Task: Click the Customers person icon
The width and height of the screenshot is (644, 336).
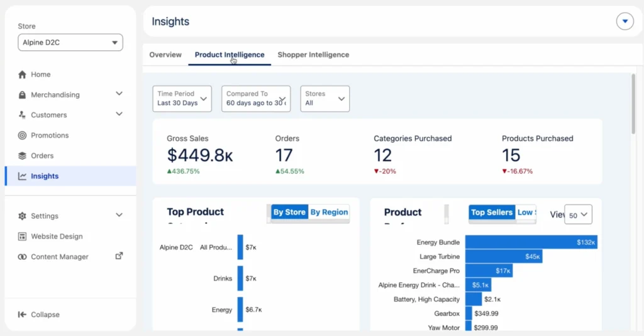Action: [22, 115]
